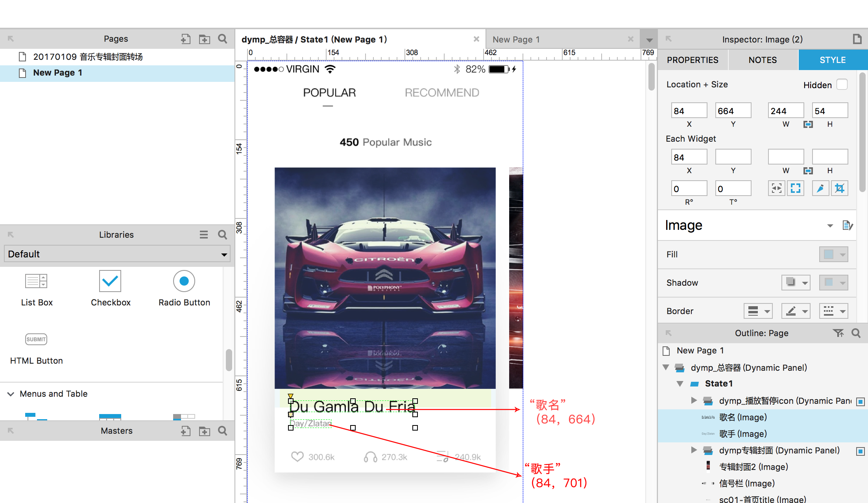Screen dimensions: 868x503
Task: Click the outline filter icon
Action: tap(838, 333)
